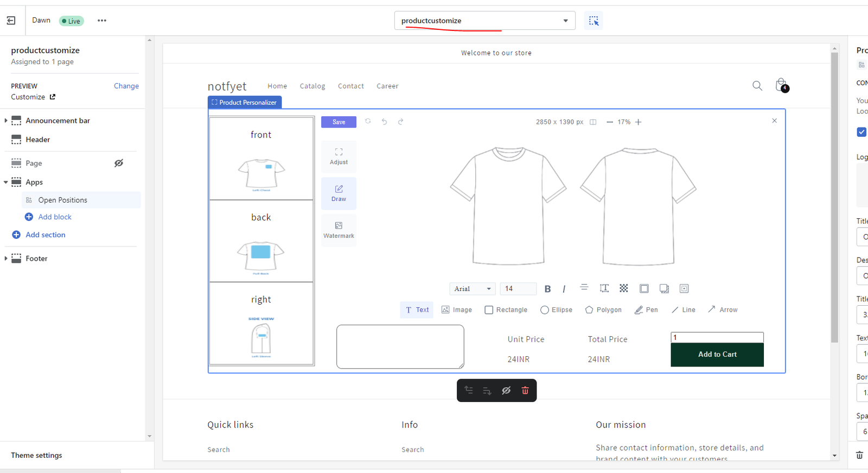Undo the last design action
Viewport: 868px width, 473px height.
pyautogui.click(x=384, y=122)
